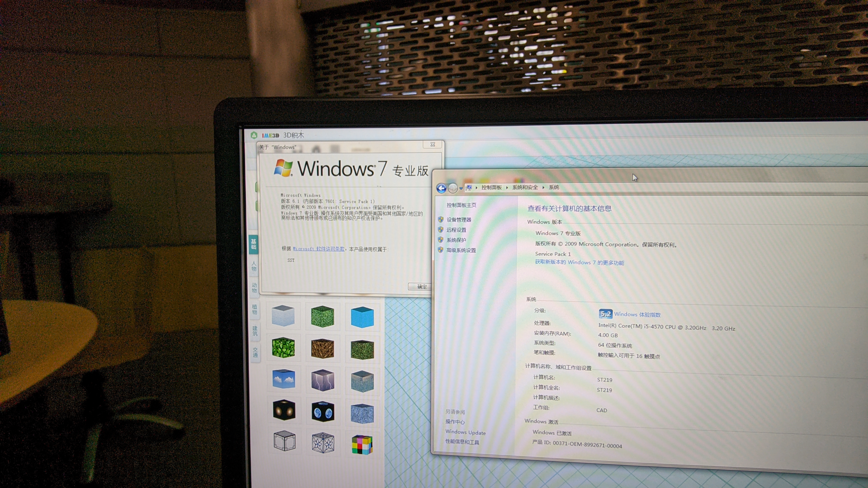Select the lightning storm cube block
The width and height of the screenshot is (868, 488).
point(323,380)
